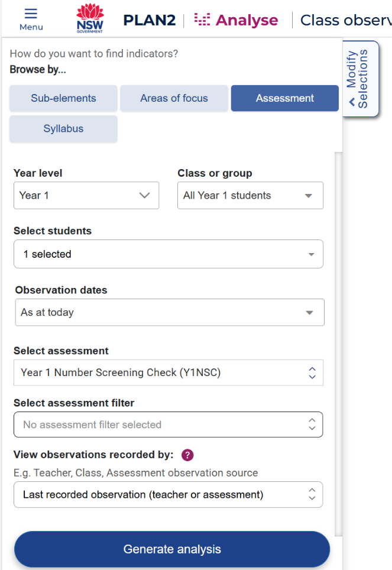Open the hamburger Menu icon
The image size is (392, 570).
[31, 19]
